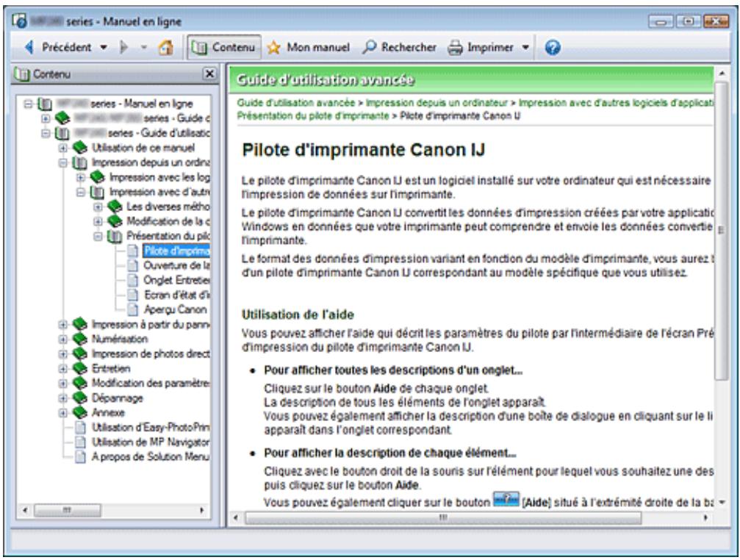
Task: Click the page icon beside 'Aperçu Canon'
Action: 134,309
